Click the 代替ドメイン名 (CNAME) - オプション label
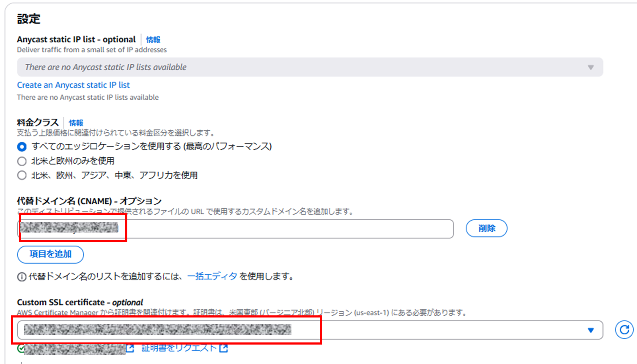The height and width of the screenshot is (364, 637). click(x=89, y=201)
